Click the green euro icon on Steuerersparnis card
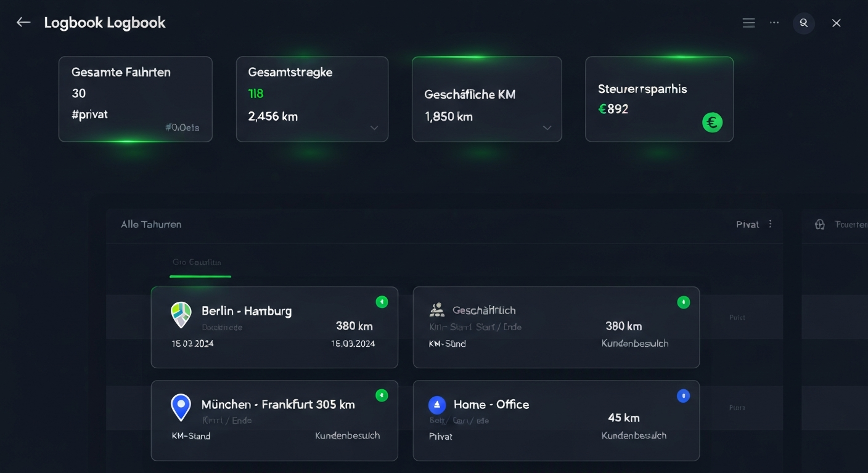 click(x=712, y=123)
